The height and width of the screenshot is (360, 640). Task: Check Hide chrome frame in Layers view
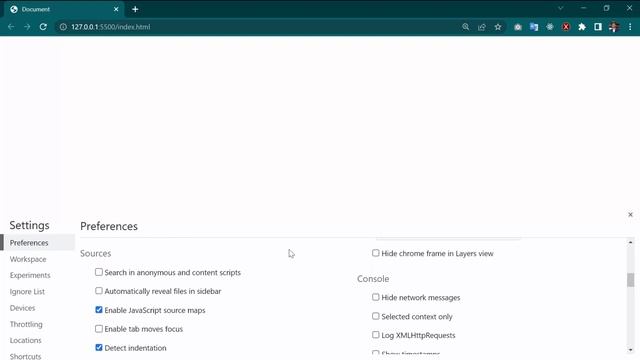click(376, 253)
